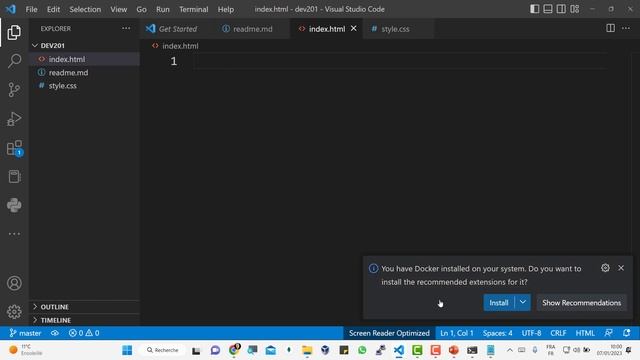This screenshot has height=360, width=640.
Task: Open the notebook icon in activity bar
Action: [14, 177]
